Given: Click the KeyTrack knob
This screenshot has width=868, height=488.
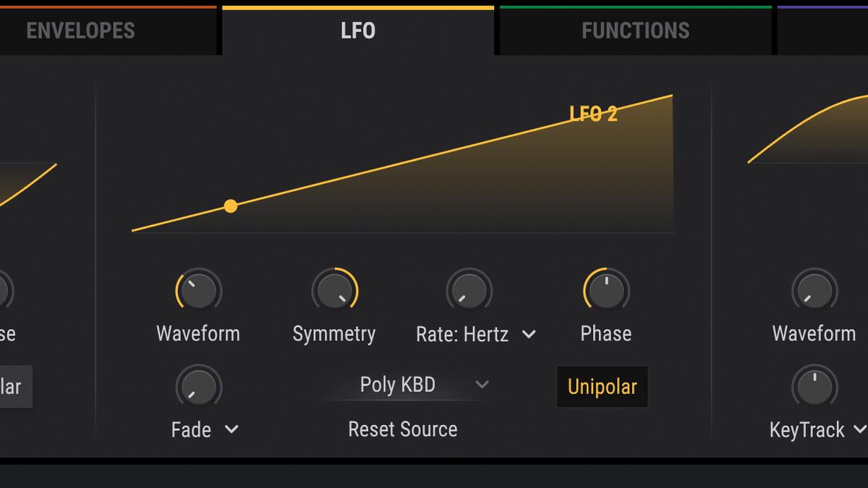Looking at the screenshot, I should pyautogui.click(x=814, y=386).
